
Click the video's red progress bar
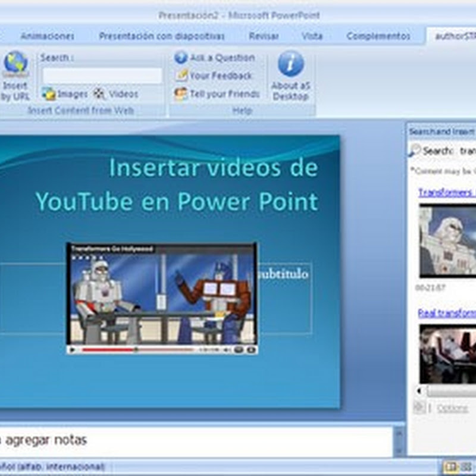(137, 350)
